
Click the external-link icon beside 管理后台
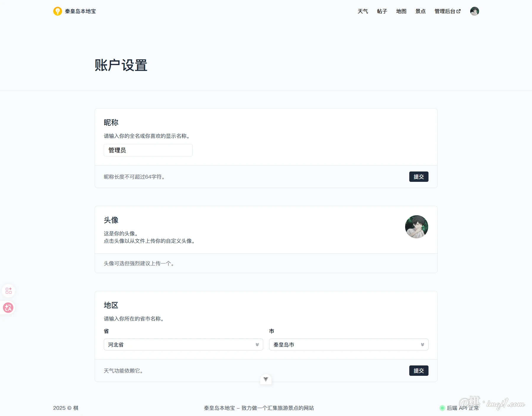(x=459, y=11)
